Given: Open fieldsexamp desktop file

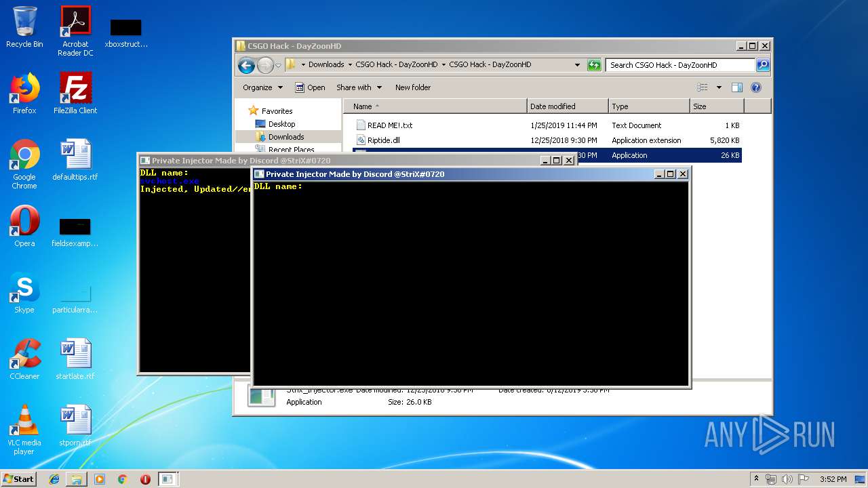Looking at the screenshot, I should coord(75,232).
